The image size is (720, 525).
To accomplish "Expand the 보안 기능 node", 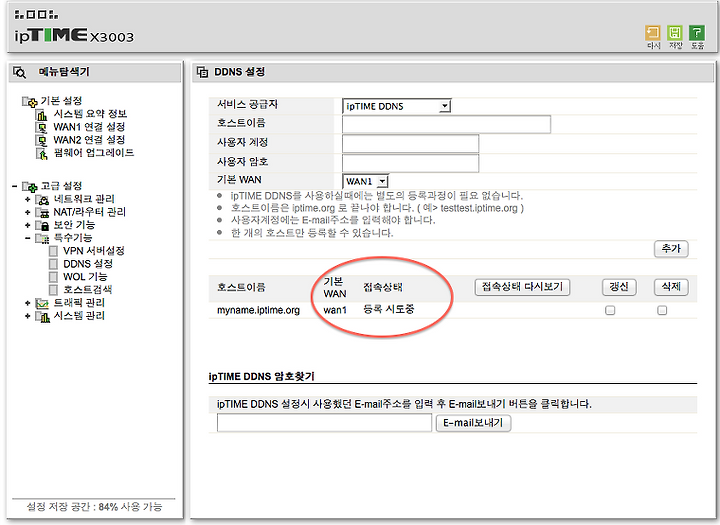I will [x=28, y=225].
